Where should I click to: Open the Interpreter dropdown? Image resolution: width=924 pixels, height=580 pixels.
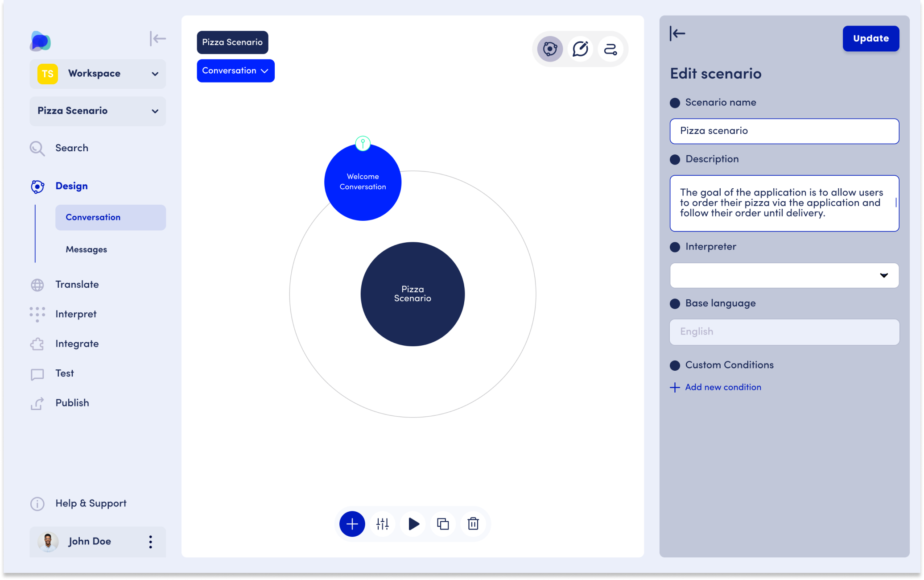(784, 275)
